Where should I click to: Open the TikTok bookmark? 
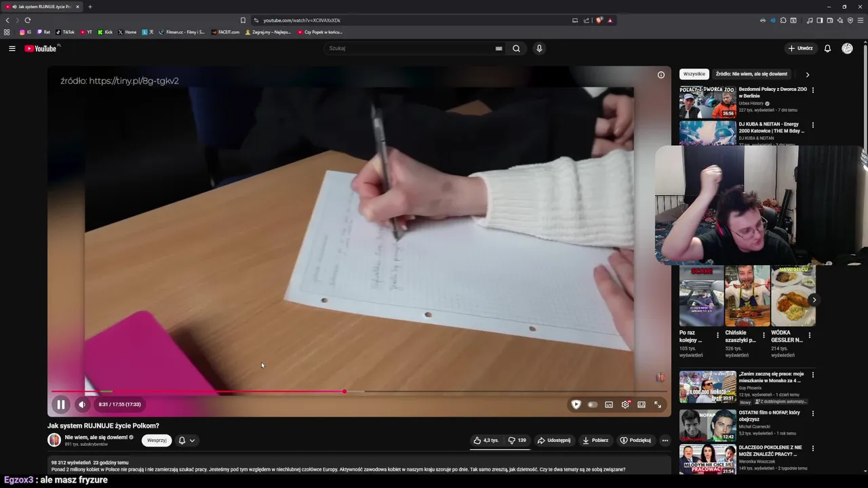pyautogui.click(x=65, y=32)
